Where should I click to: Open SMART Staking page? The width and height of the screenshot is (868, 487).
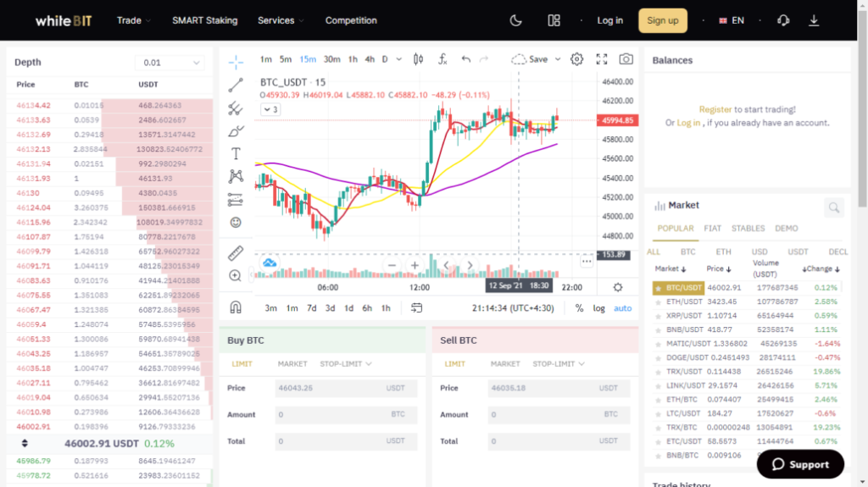pyautogui.click(x=205, y=20)
